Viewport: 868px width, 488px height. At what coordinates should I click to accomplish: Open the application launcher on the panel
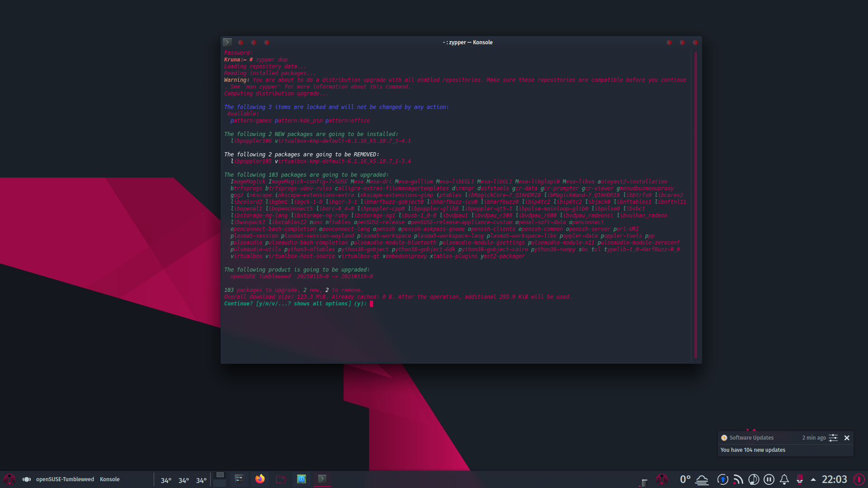(9, 479)
